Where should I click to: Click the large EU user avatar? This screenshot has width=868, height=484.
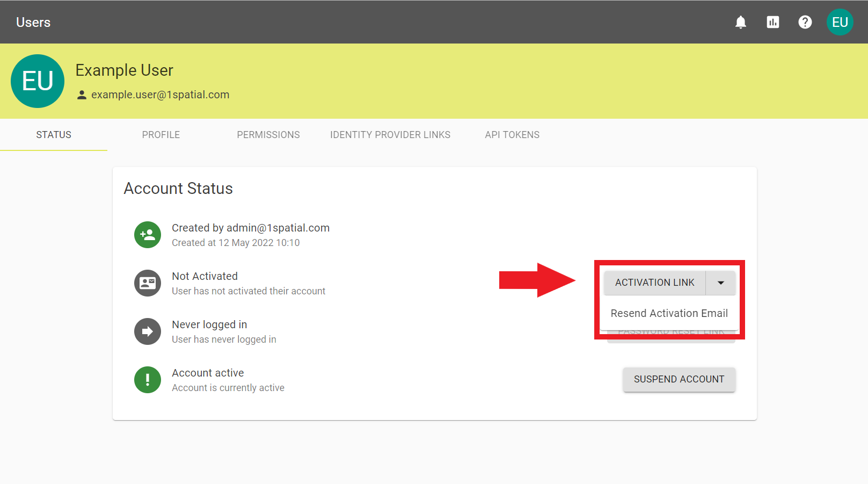38,81
